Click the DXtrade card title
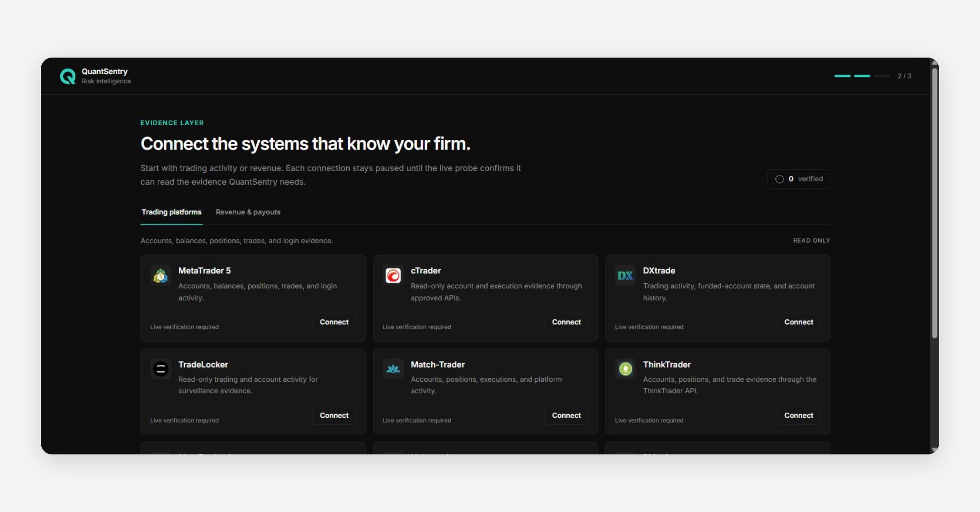The height and width of the screenshot is (512, 980). [659, 271]
